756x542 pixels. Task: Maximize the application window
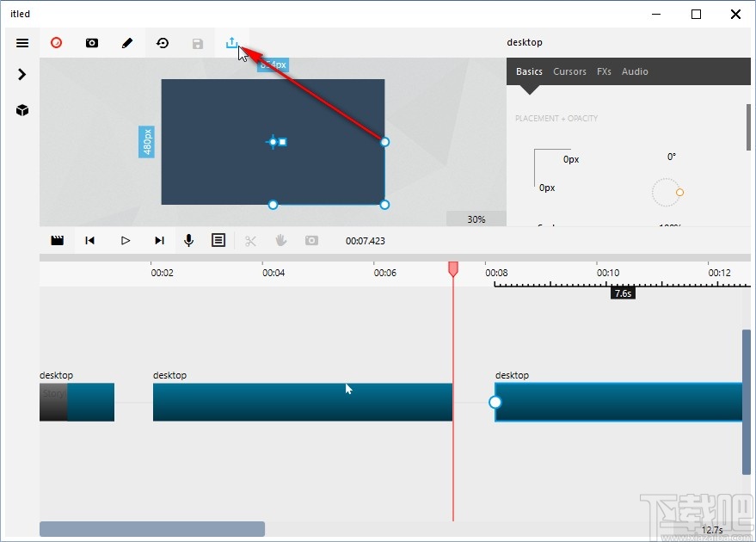click(x=696, y=14)
